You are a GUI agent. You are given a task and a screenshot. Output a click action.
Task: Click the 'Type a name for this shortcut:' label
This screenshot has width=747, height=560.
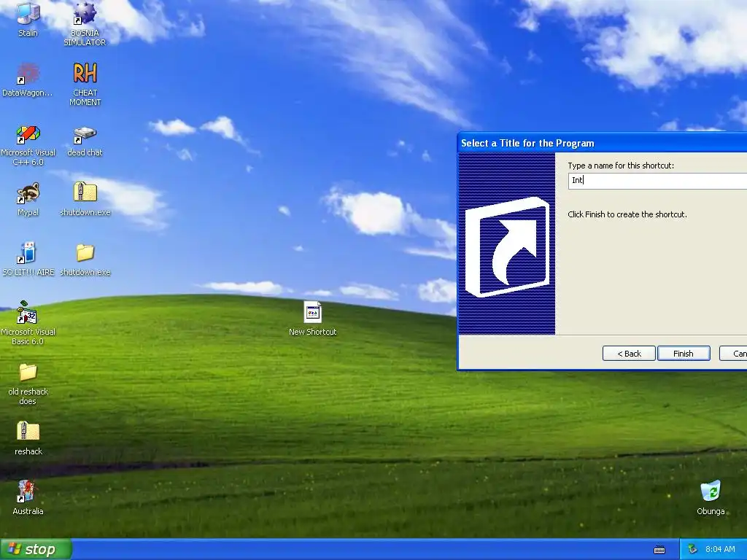pos(621,166)
